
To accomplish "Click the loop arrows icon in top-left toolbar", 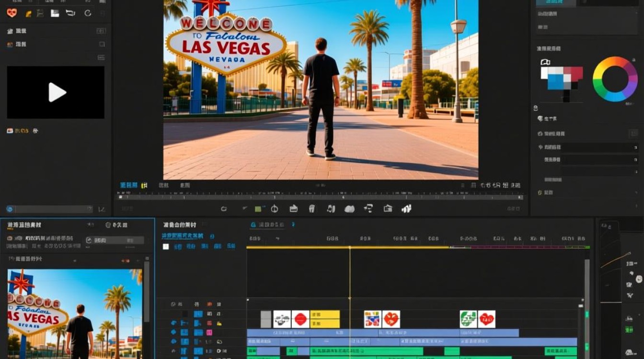I will tap(70, 13).
